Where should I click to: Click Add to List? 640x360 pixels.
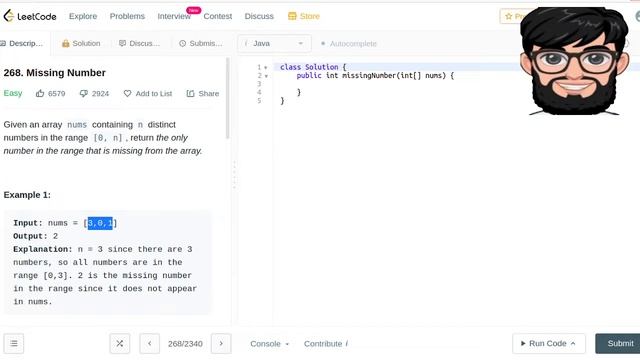pos(153,93)
